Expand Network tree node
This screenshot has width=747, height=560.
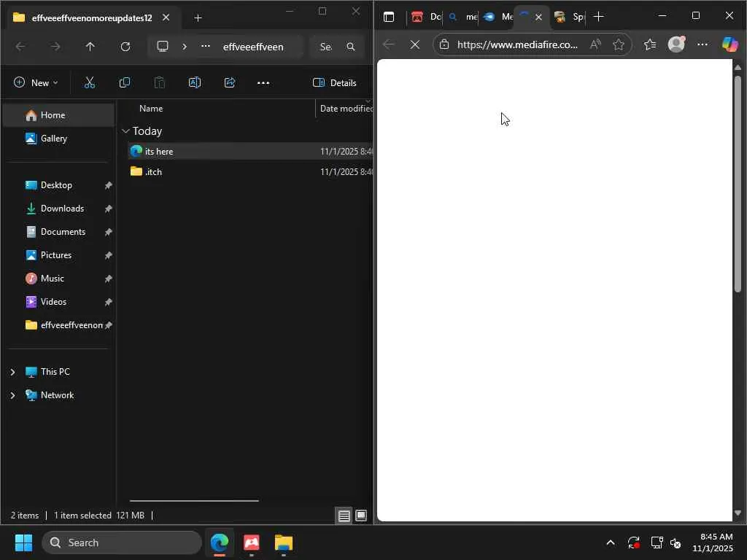coord(13,395)
